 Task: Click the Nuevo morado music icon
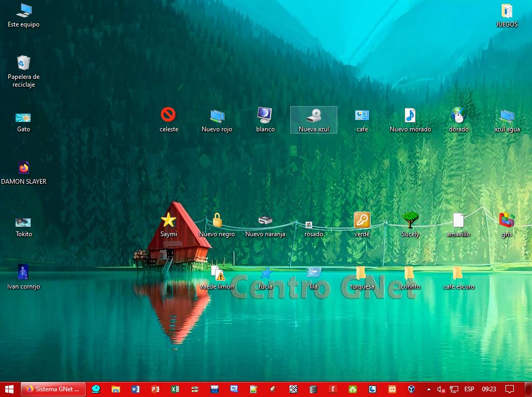[x=410, y=115]
